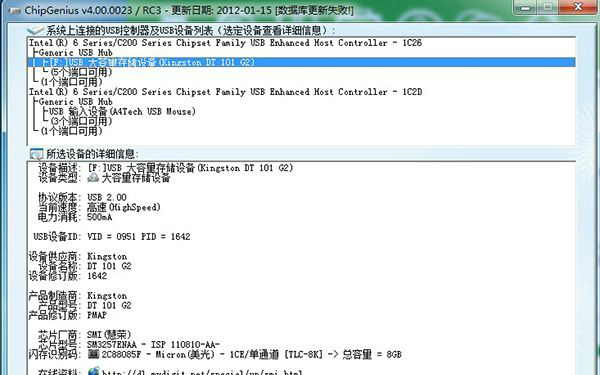
Task: Maximize the ChipGenius window
Action: (x=549, y=7)
